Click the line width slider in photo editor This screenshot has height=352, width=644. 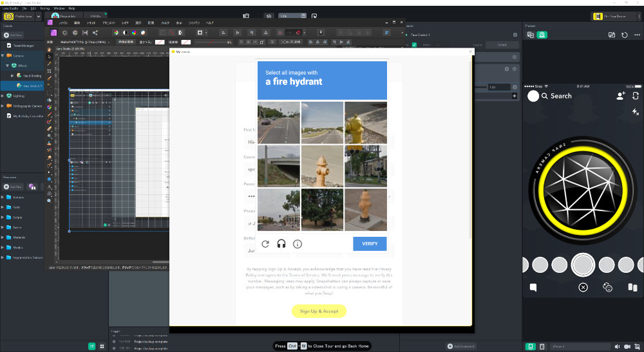(210, 42)
